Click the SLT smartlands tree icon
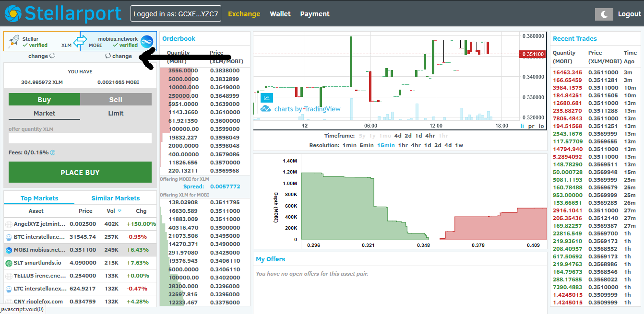644x314 pixels. click(9, 263)
